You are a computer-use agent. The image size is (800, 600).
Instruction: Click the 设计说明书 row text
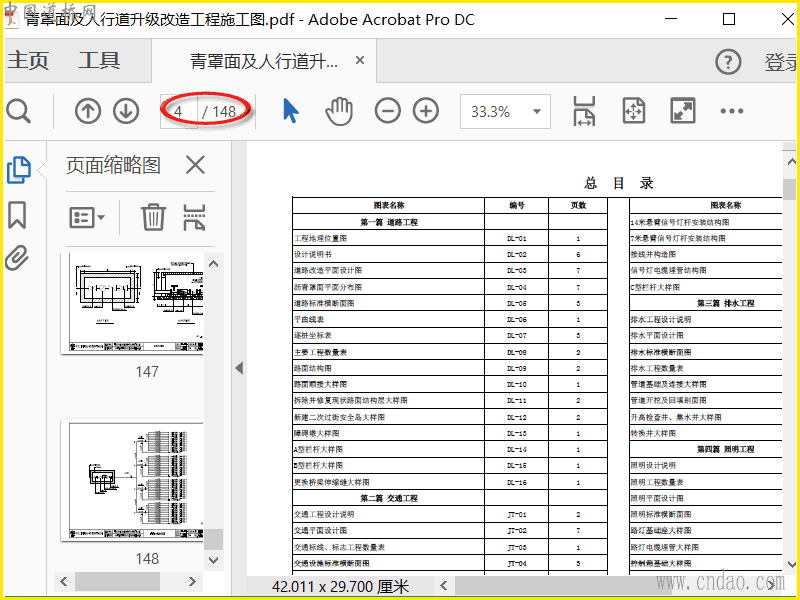coord(313,254)
